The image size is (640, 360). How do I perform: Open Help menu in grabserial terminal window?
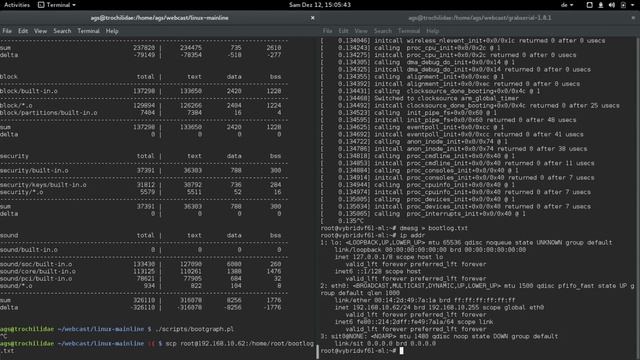click(433, 31)
